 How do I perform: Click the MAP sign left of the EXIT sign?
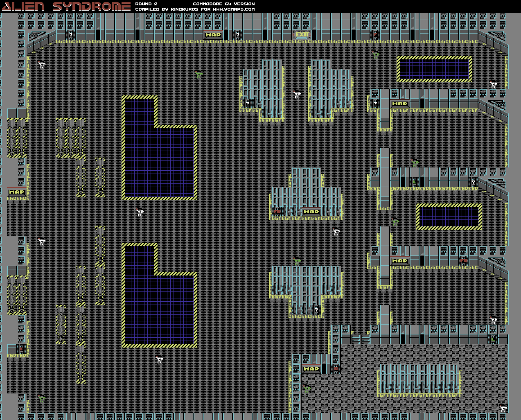(213, 35)
